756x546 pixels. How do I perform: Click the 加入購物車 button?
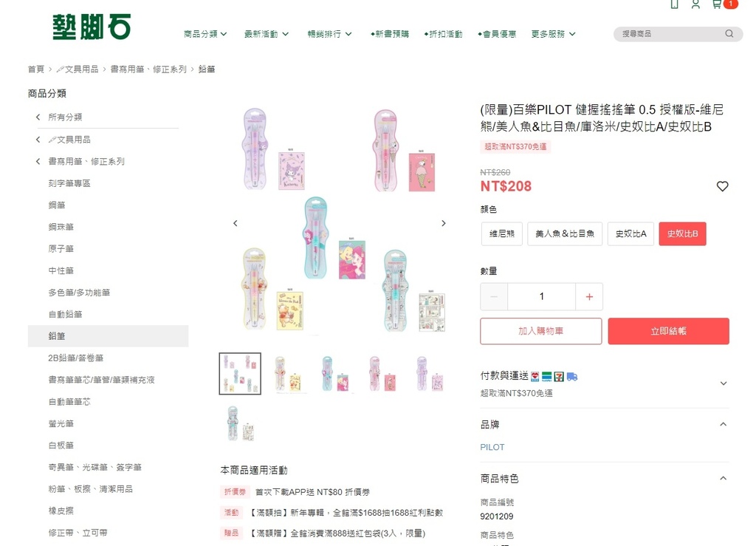click(x=541, y=332)
